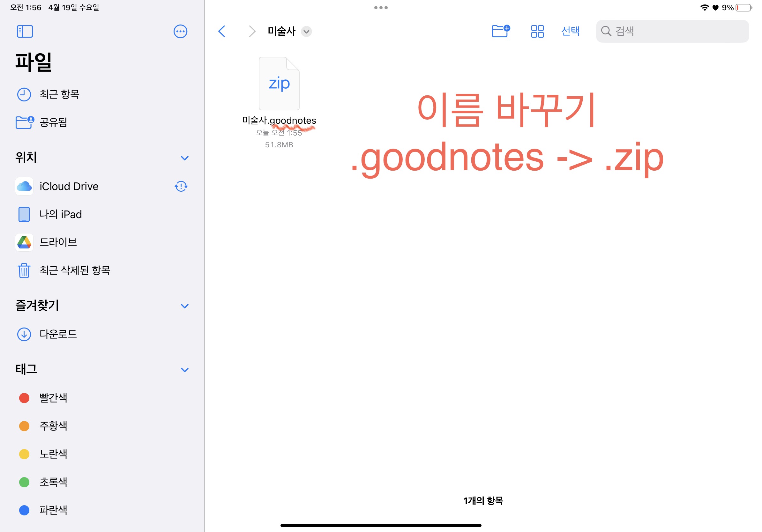This screenshot has height=532, width=762.
Task: Toggle the sidebar panel icon
Action: [x=25, y=31]
